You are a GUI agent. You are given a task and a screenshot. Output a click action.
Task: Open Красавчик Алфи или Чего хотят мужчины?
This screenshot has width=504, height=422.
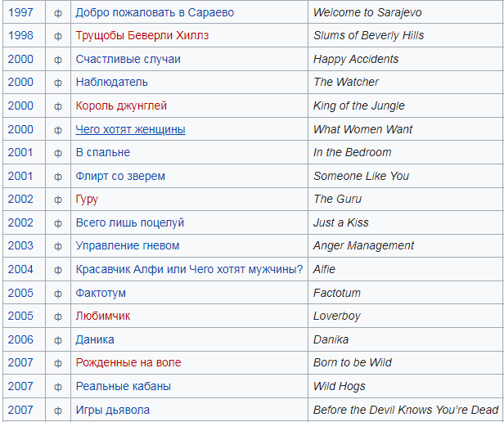click(189, 269)
